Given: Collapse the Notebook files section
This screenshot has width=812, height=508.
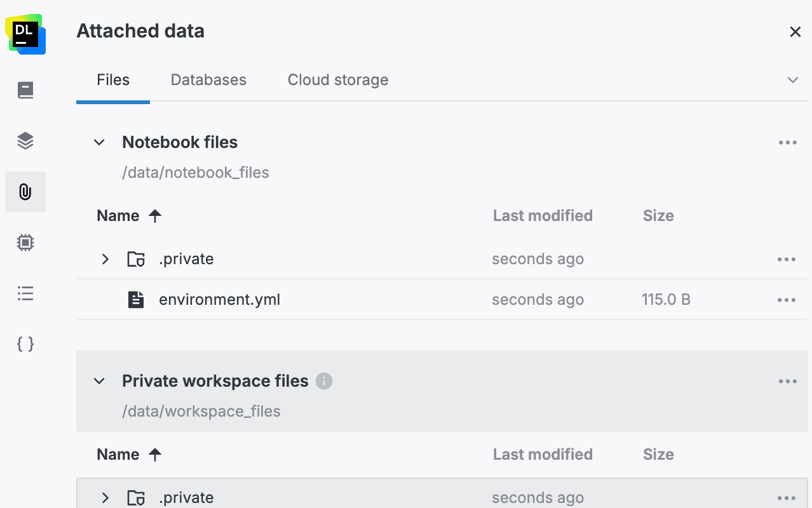Looking at the screenshot, I should pyautogui.click(x=99, y=142).
